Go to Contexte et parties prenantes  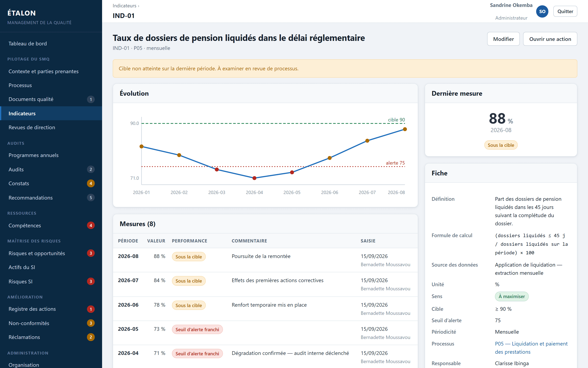point(51,71)
